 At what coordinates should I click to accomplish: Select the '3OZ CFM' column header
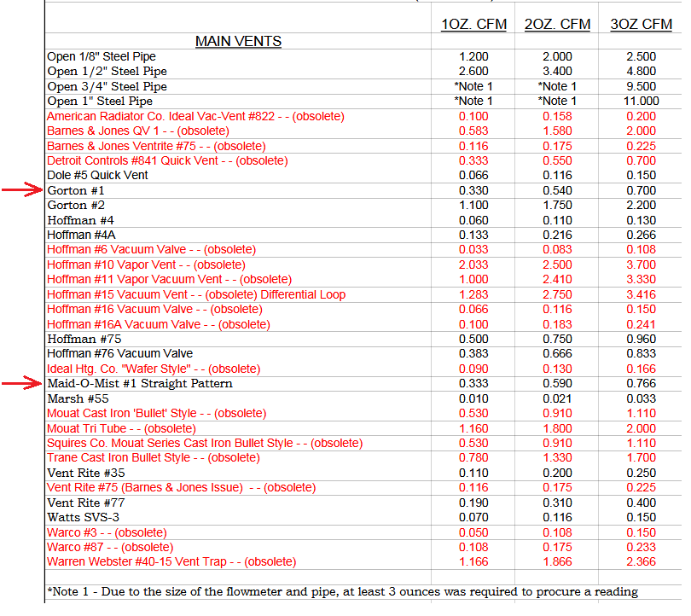(x=641, y=24)
